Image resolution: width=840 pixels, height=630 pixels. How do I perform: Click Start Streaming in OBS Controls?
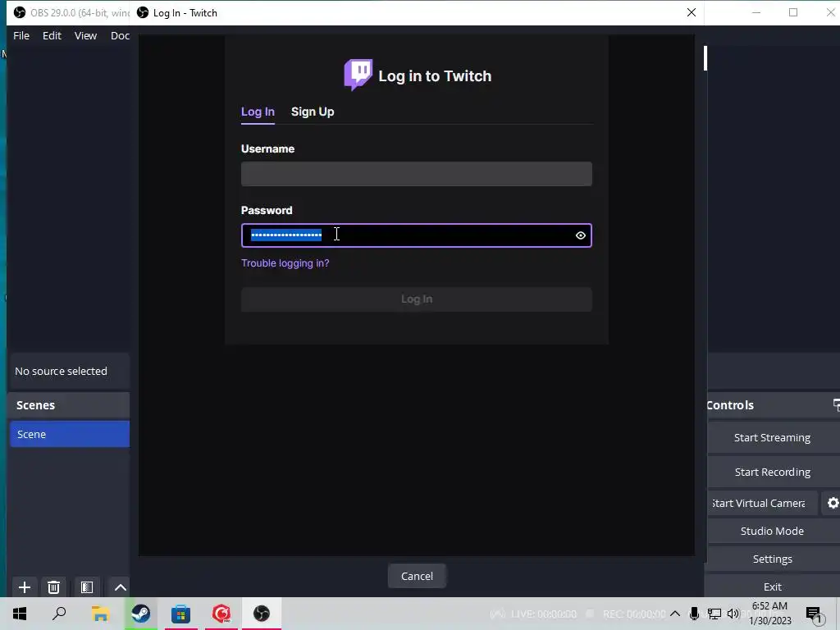click(772, 438)
